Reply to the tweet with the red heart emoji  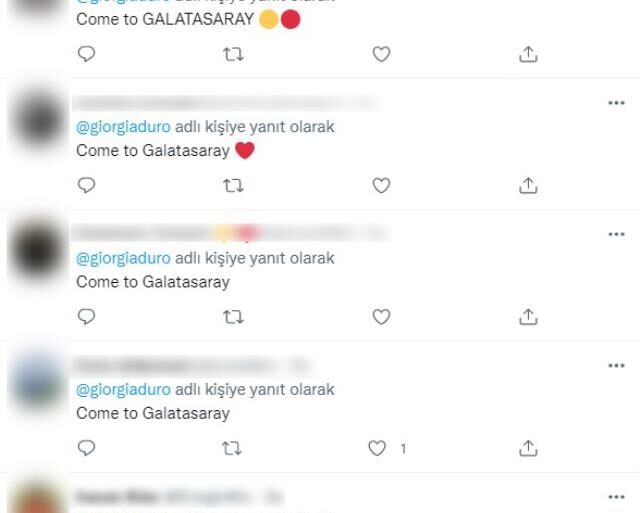click(x=86, y=186)
